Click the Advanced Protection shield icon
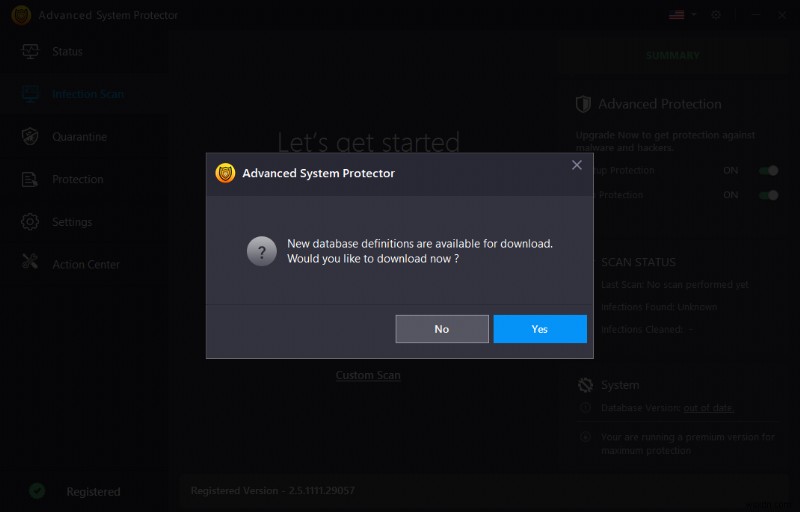This screenshot has width=800, height=512. point(583,104)
